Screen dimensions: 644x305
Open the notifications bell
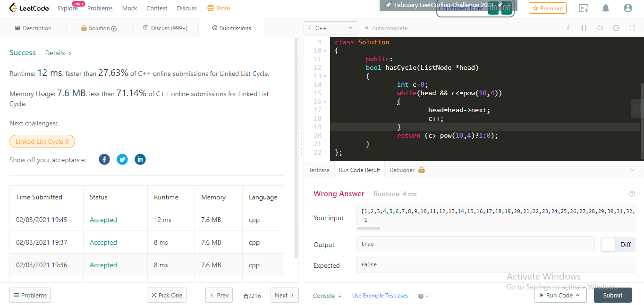pos(606,8)
